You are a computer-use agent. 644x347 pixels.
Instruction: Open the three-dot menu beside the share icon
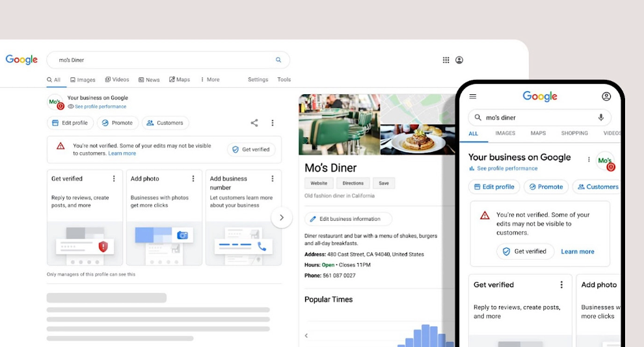tap(273, 123)
